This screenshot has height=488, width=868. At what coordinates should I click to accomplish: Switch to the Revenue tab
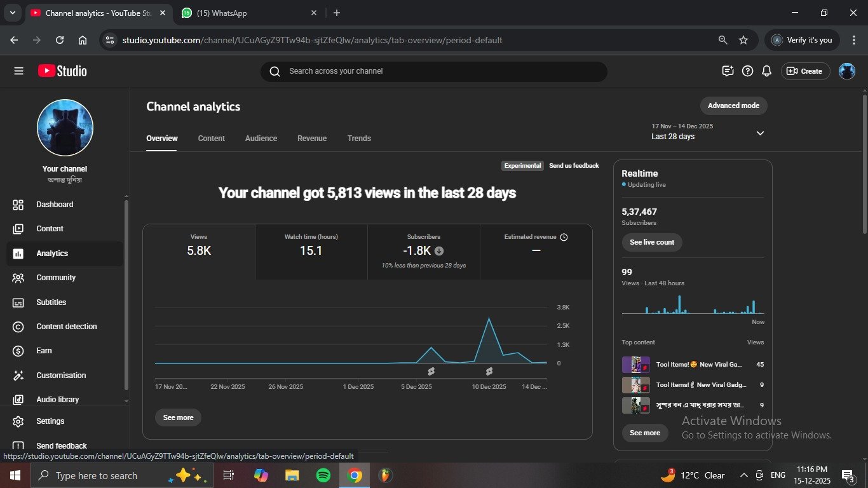[311, 139]
